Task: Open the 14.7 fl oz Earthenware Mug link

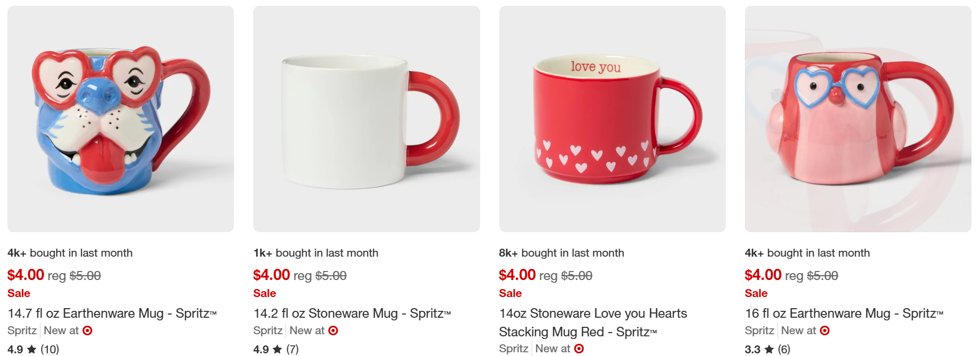Action: [112, 313]
